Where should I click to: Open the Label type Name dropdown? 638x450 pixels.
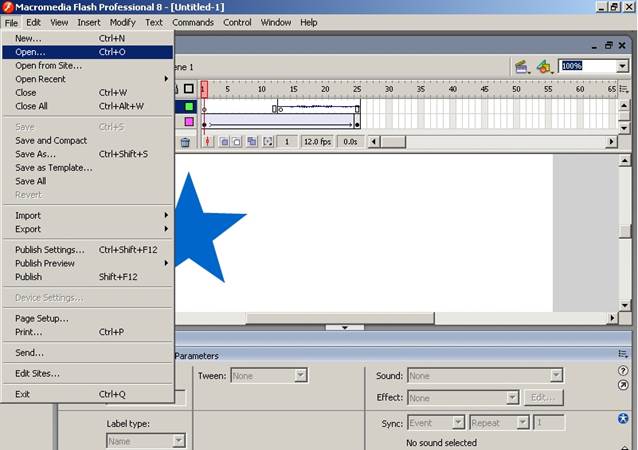pyautogui.click(x=178, y=441)
